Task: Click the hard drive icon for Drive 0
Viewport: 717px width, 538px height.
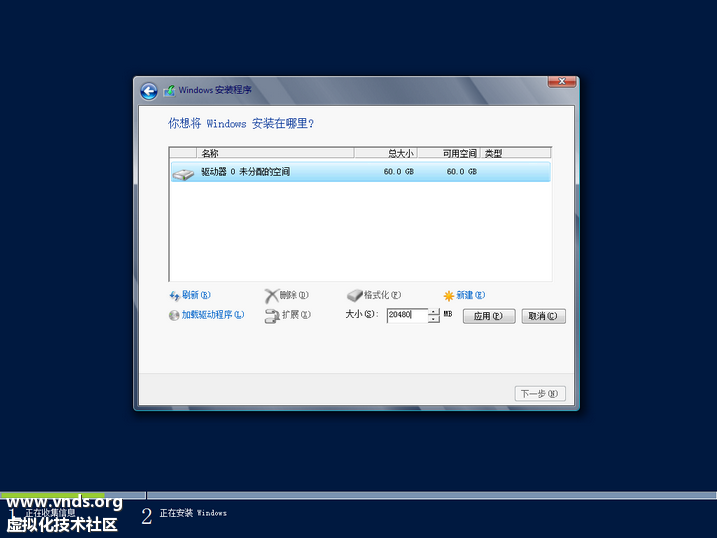Action: (x=183, y=173)
